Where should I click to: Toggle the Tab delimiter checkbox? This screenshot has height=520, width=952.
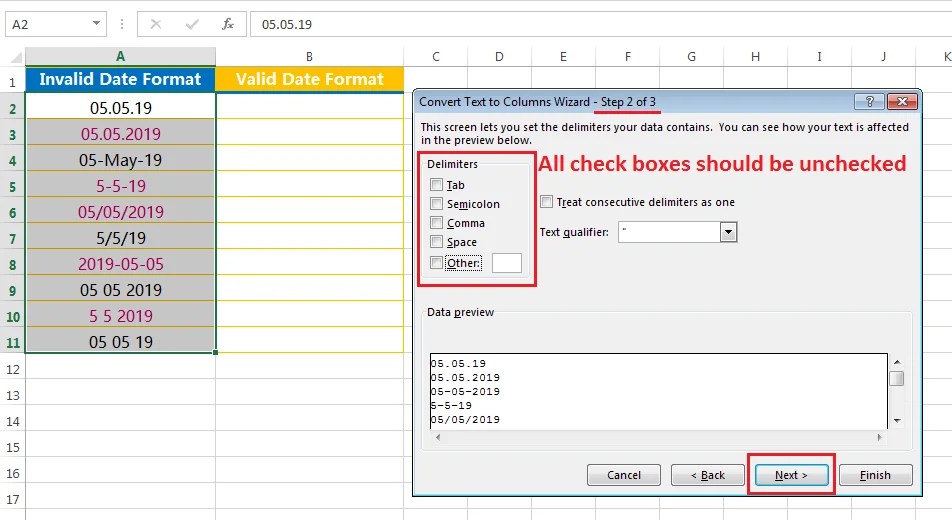436,185
